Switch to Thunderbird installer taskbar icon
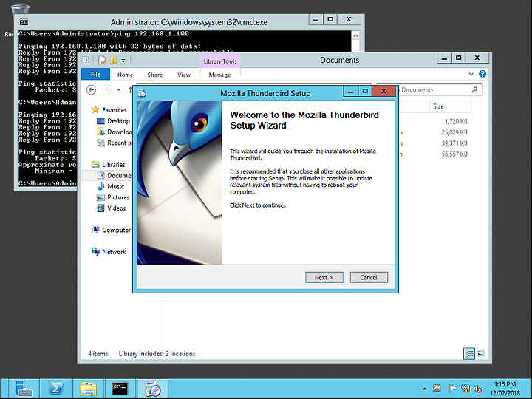The width and height of the screenshot is (532, 399). 152,389
